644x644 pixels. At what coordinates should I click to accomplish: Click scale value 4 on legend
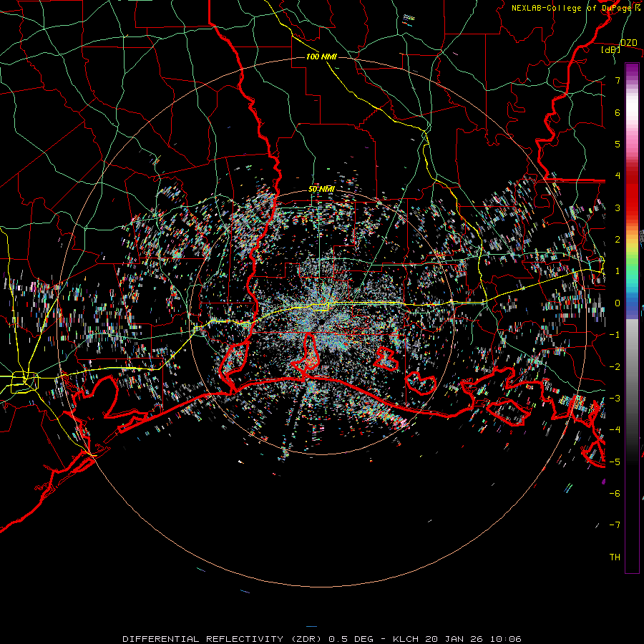618,176
